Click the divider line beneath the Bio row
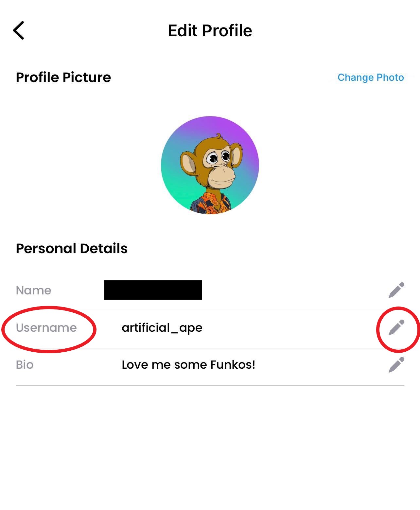 [210, 385]
